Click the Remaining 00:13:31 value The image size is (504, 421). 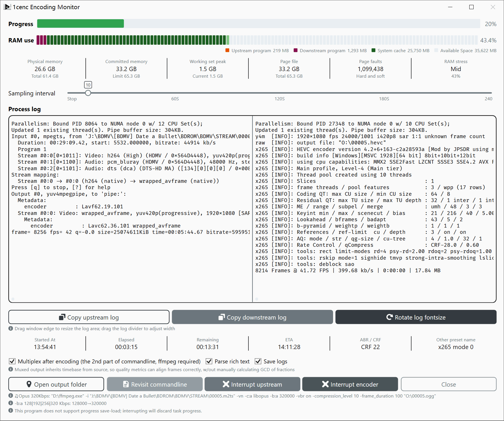208,347
